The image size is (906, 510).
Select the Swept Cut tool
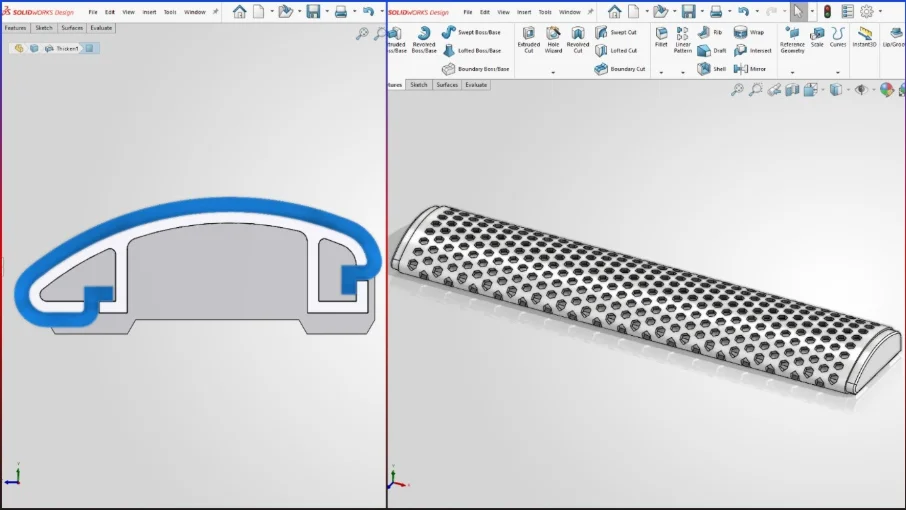[616, 32]
